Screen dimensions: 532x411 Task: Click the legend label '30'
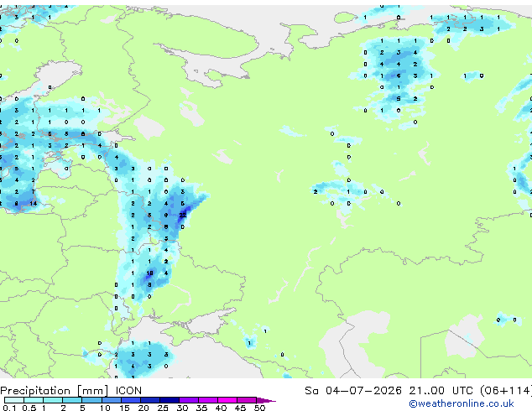pos(182,408)
